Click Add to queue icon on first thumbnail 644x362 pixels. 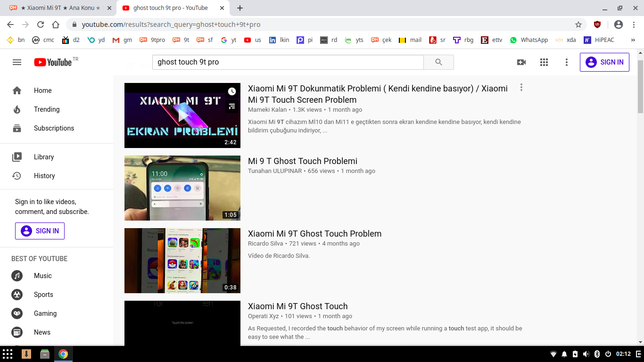pos(231,107)
